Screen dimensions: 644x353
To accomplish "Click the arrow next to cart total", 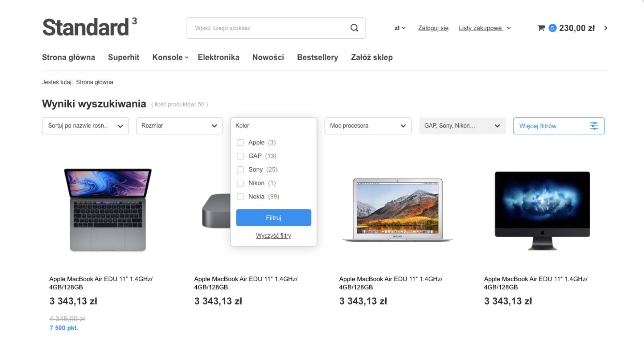I will click(606, 28).
